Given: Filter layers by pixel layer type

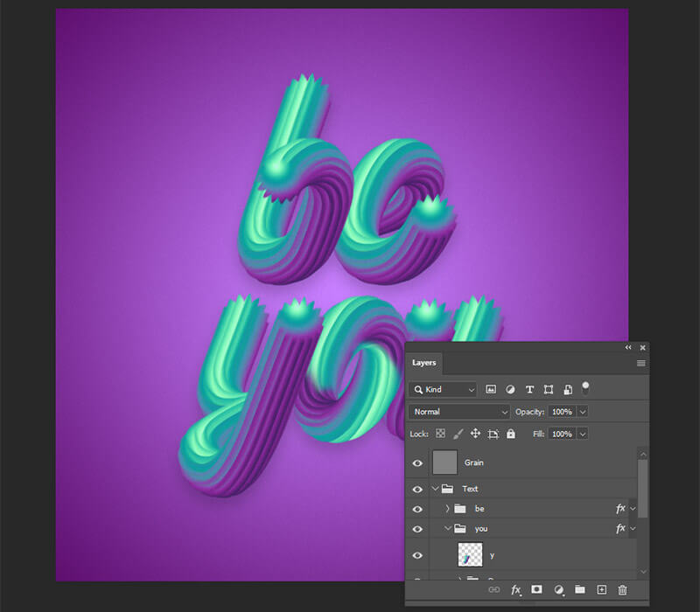Looking at the screenshot, I should coord(491,389).
